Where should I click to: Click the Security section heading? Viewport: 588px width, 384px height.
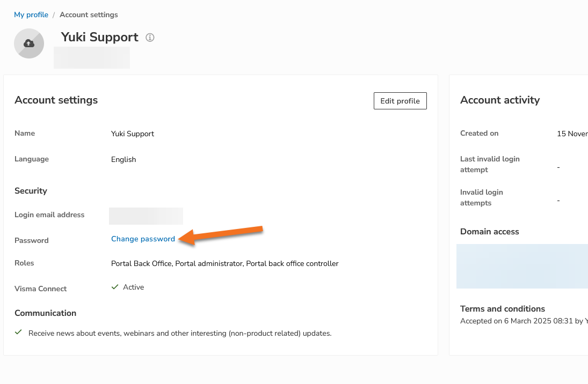point(31,191)
